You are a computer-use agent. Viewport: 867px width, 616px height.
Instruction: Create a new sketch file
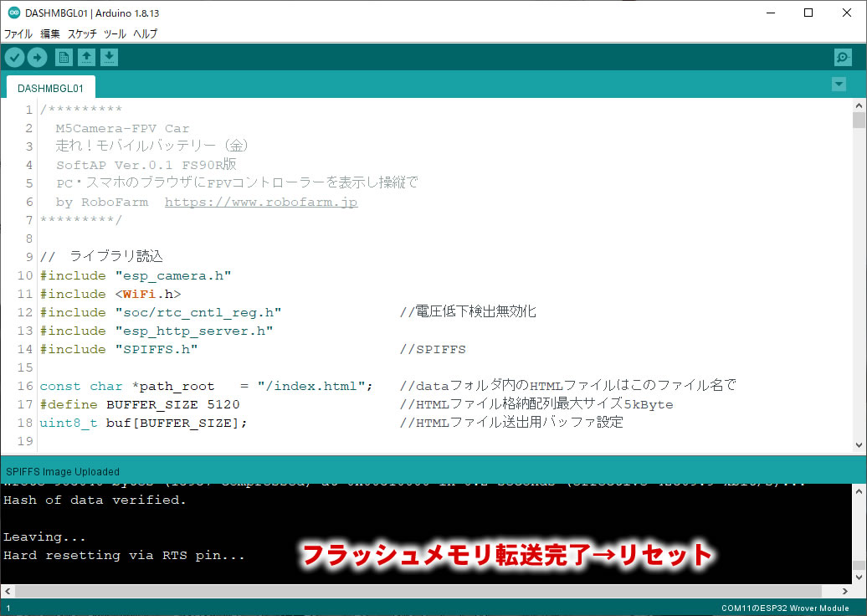64,57
